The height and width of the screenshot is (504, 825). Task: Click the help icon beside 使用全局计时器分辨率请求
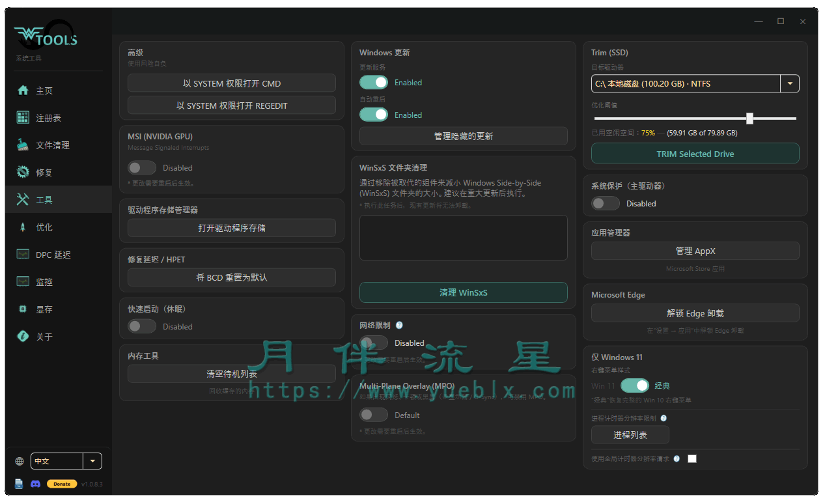coord(677,458)
